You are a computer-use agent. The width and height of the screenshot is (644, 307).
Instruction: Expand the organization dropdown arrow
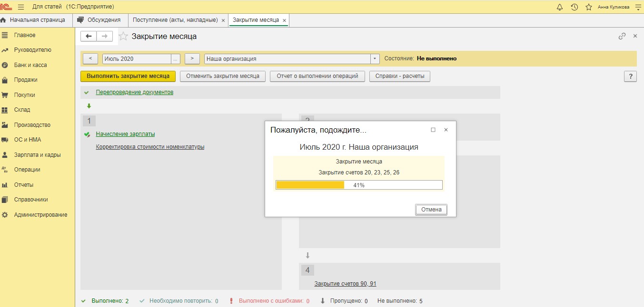[375, 59]
